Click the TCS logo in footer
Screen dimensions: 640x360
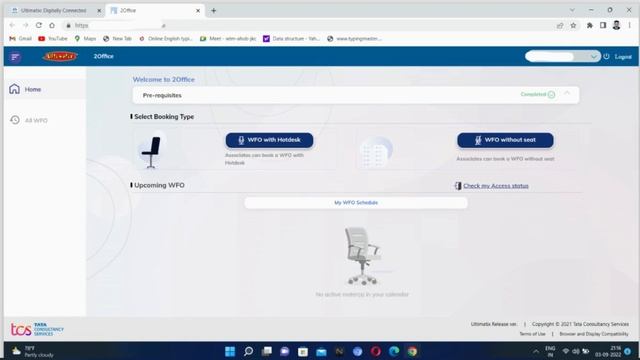tap(37, 329)
